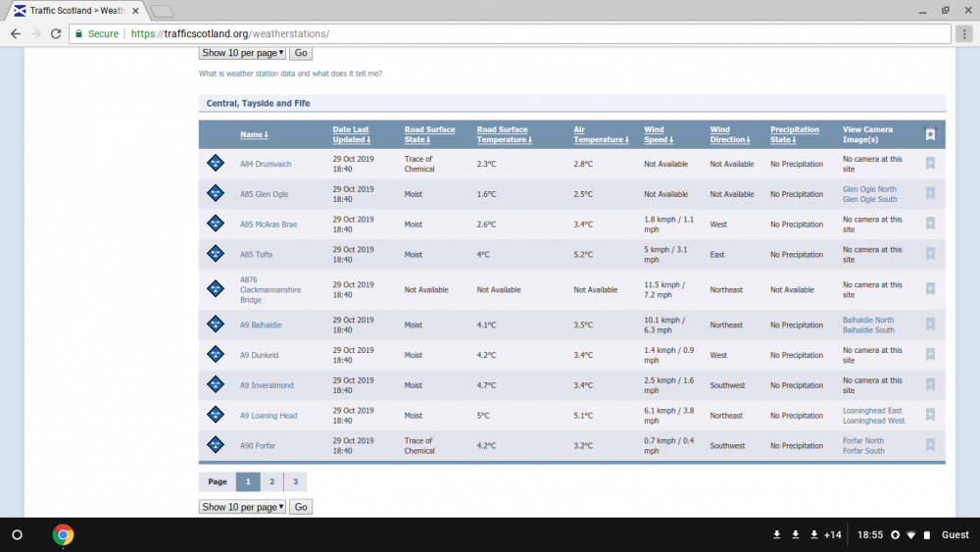Click the weather station icon for A90 Forfar
Viewport: 980px width, 552px height.
216,444
